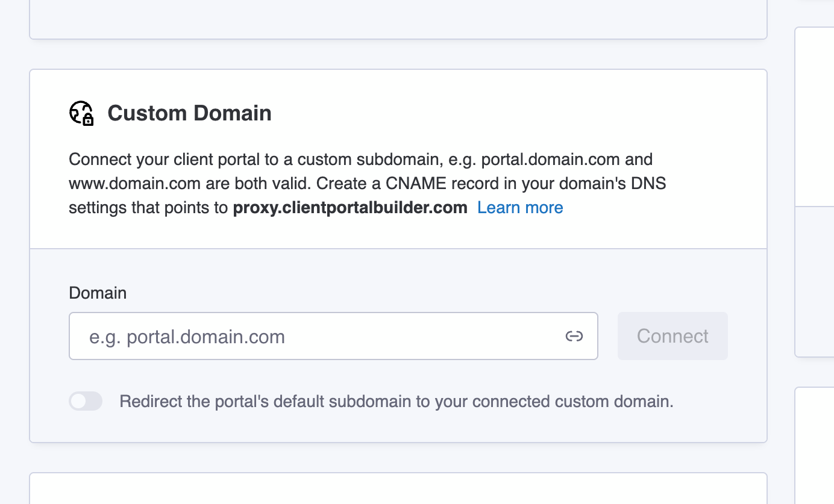Screen dimensions: 834x504
Task: Open the Learn more link
Action: pos(520,208)
